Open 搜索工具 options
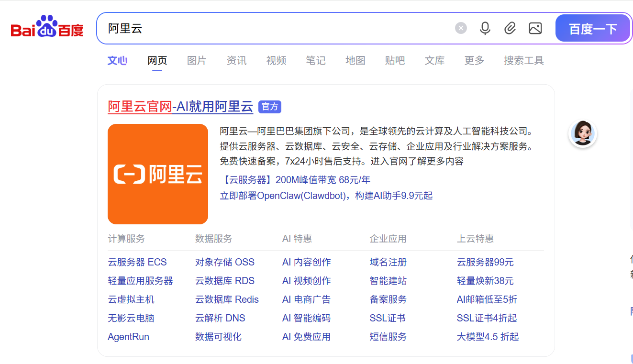 [x=524, y=61]
